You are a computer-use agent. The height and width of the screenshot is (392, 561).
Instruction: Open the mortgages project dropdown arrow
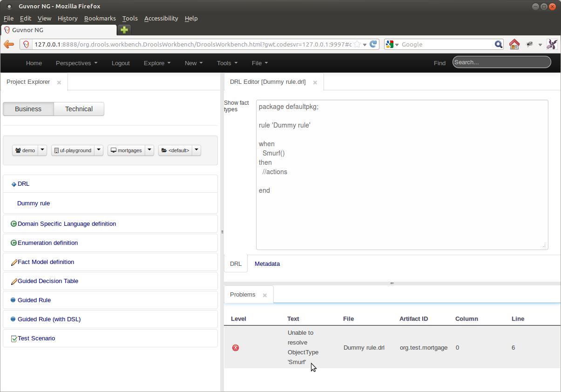point(149,150)
